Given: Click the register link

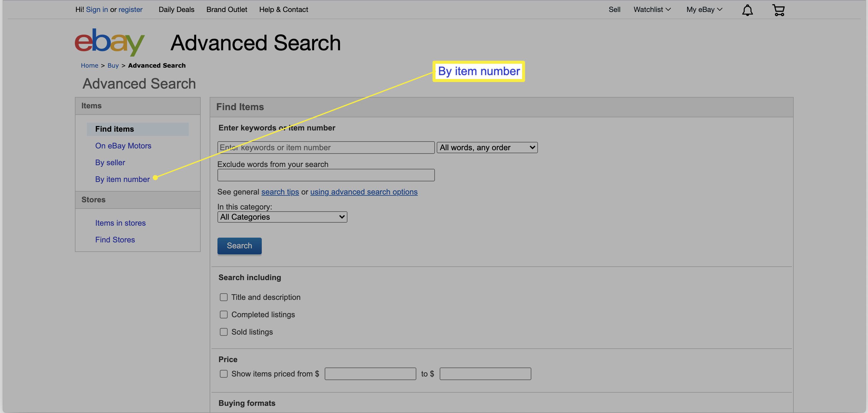Looking at the screenshot, I should point(130,9).
